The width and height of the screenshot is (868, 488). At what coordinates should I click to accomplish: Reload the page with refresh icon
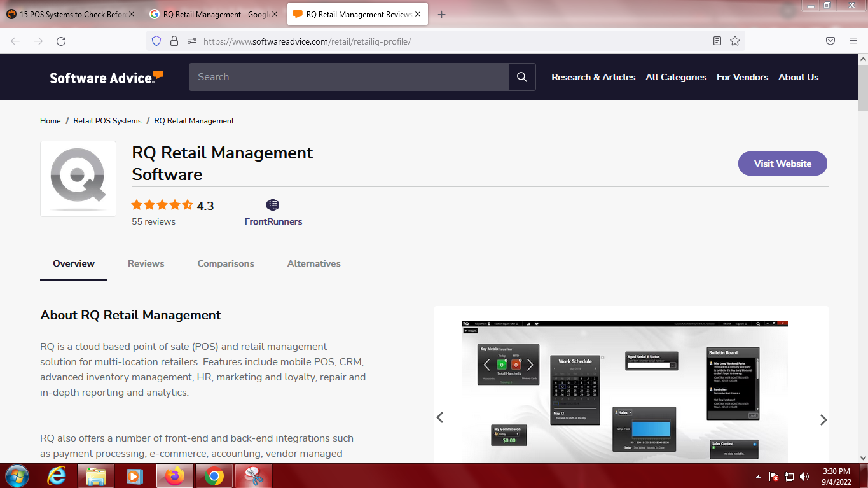(x=61, y=41)
